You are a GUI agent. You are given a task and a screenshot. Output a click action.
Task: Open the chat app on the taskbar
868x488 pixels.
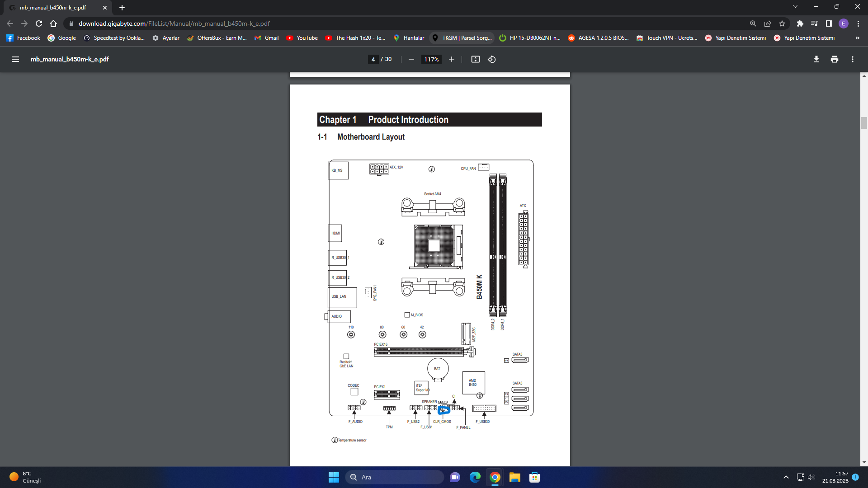pyautogui.click(x=455, y=477)
